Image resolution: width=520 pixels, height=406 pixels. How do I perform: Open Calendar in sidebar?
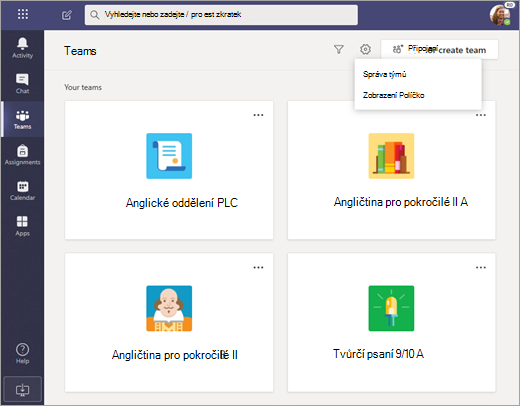coord(22,191)
